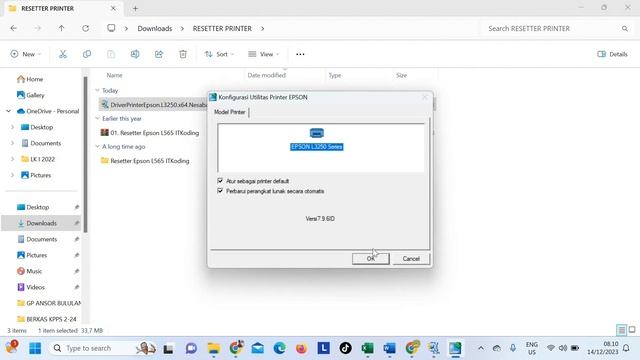Expand the LK I 2022 folder

tap(13, 159)
